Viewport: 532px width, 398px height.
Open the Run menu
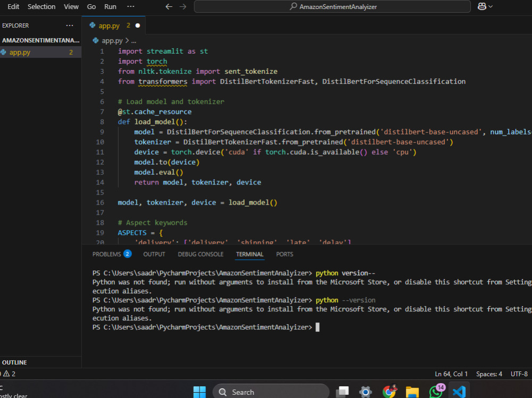coord(110,7)
